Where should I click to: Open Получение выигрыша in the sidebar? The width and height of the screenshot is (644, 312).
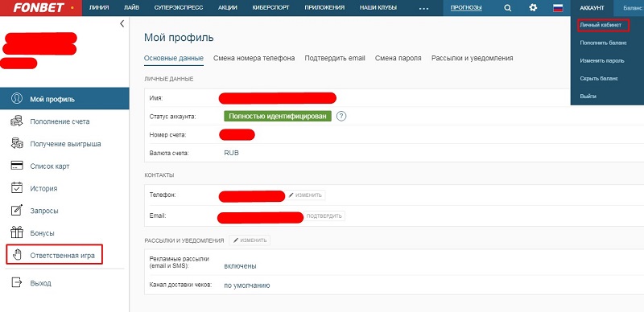point(65,144)
